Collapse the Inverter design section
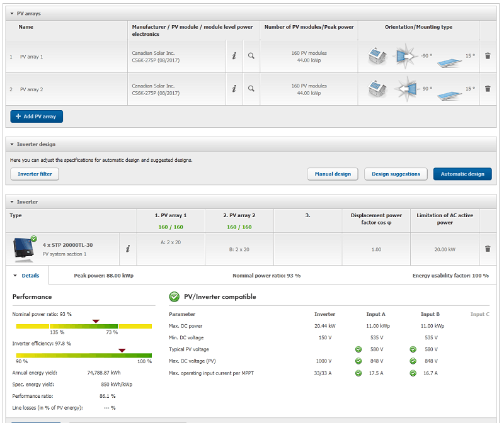 [x=13, y=144]
